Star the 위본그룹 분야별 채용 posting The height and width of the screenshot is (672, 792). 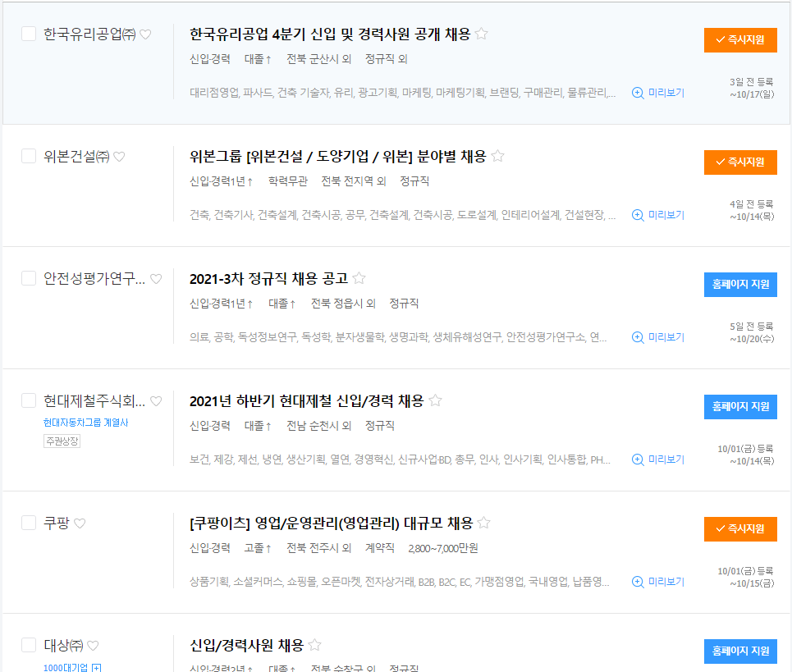click(x=498, y=156)
